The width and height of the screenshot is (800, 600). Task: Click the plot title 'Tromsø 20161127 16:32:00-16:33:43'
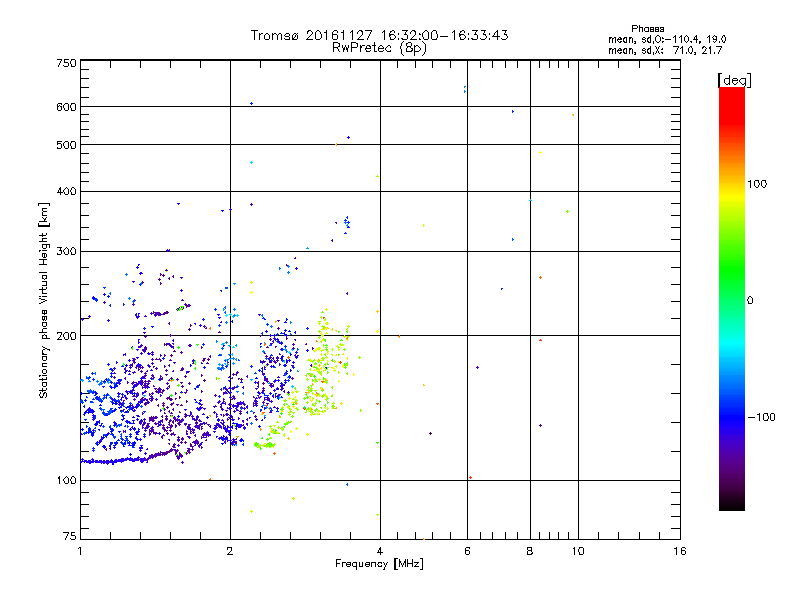point(379,35)
